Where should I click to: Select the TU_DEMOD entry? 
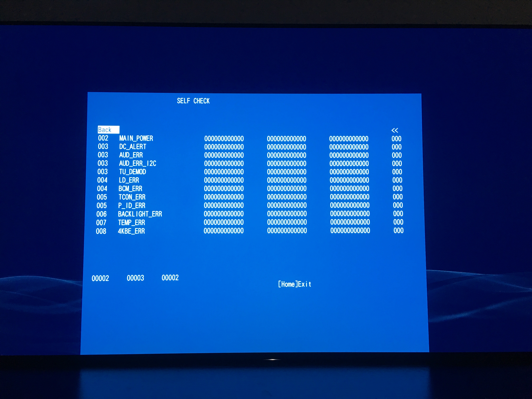(132, 172)
